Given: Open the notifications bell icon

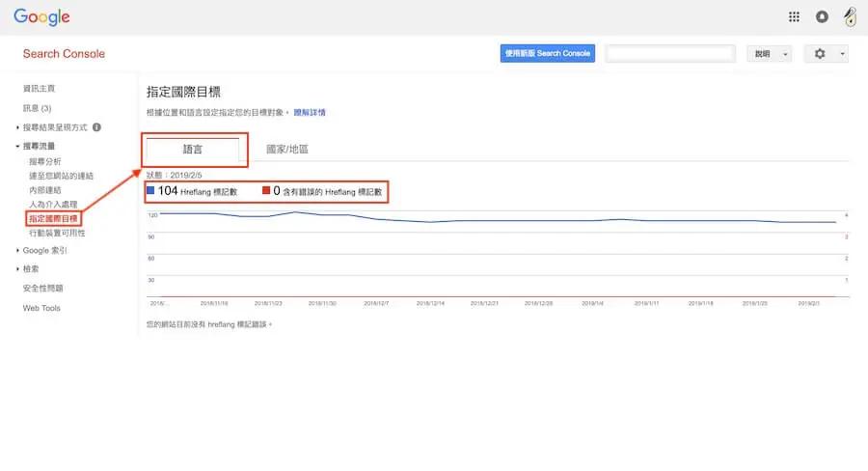Looking at the screenshot, I should (822, 16).
